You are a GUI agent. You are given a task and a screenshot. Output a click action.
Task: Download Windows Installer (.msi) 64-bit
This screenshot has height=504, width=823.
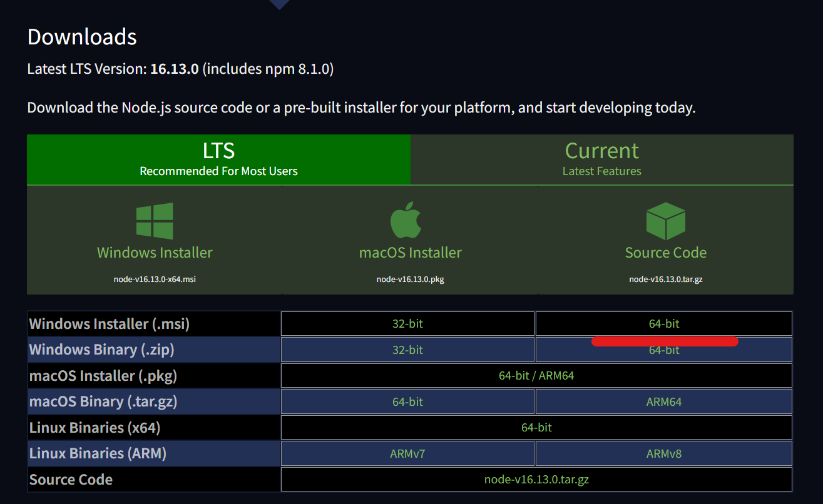pos(664,324)
